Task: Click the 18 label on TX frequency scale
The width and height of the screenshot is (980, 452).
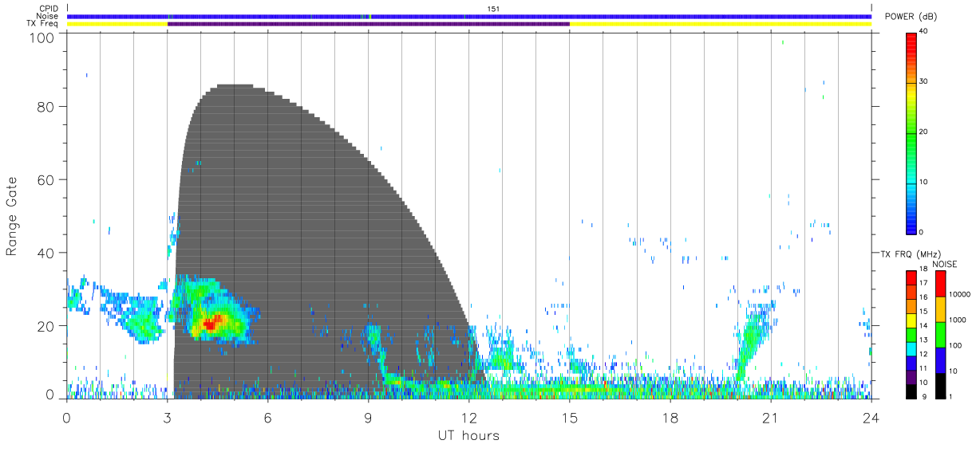Action: (x=923, y=269)
